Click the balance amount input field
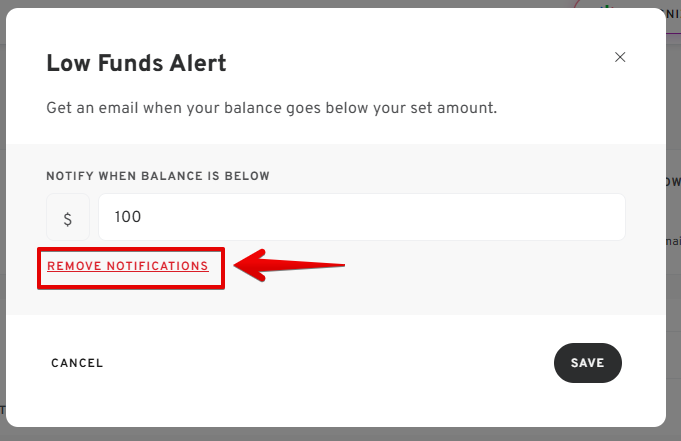The image size is (681, 441). [361, 217]
